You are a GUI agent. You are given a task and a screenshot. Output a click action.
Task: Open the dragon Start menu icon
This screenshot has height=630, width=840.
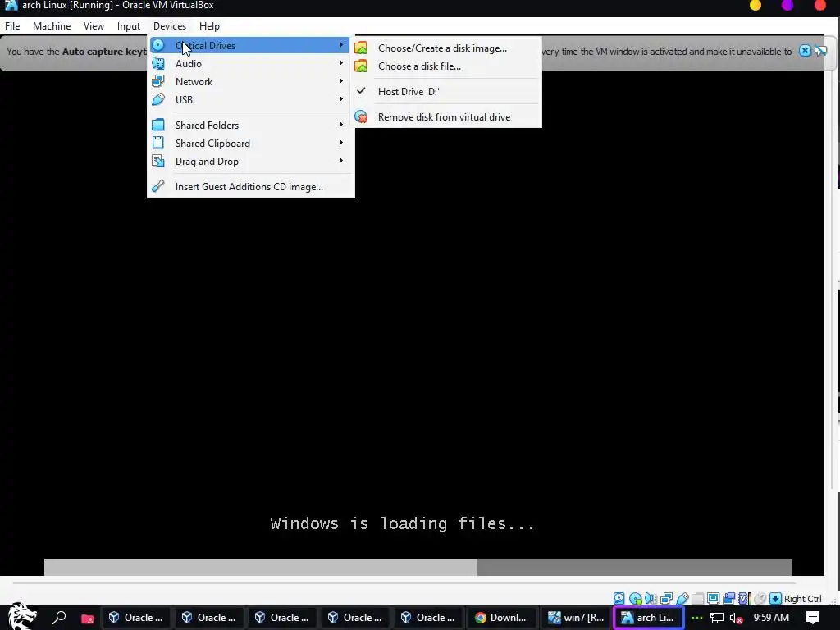click(21, 616)
